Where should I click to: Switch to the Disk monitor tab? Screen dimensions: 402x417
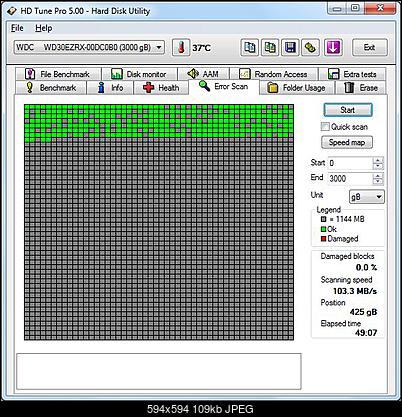139,74
